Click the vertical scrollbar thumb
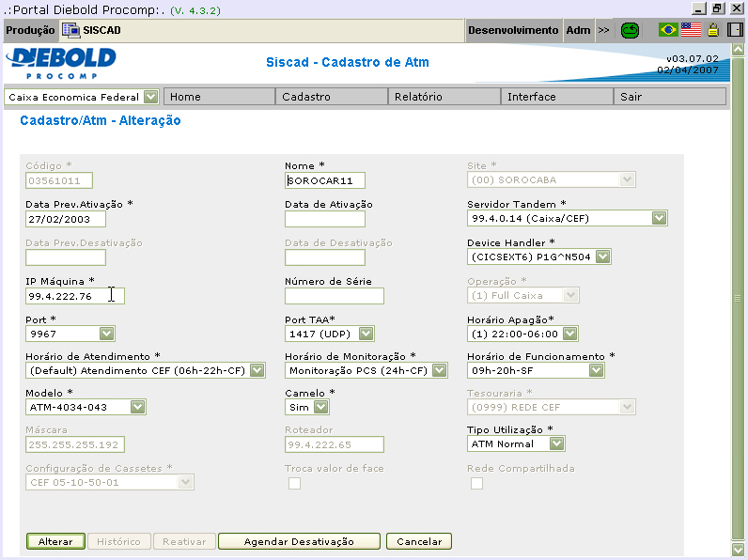Screen dimensions: 748x560 (x=738, y=299)
